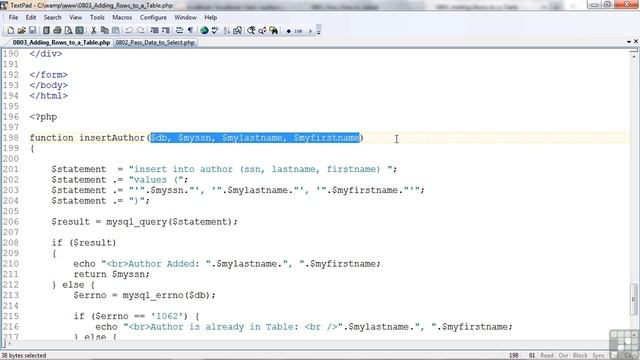Save the file with the floppy disk icon
Image resolution: width=640 pixels, height=360 pixels.
[33, 31]
